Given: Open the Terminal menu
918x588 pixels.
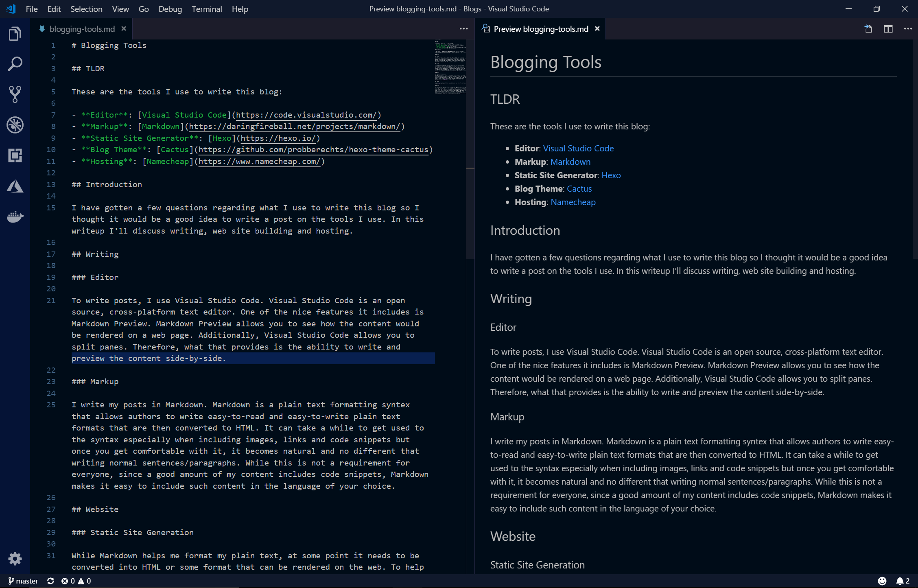Looking at the screenshot, I should 207,9.
